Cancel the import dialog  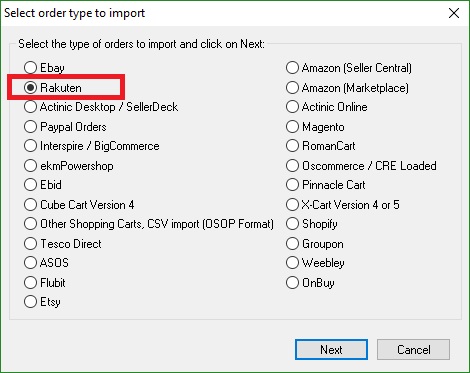coord(413,350)
